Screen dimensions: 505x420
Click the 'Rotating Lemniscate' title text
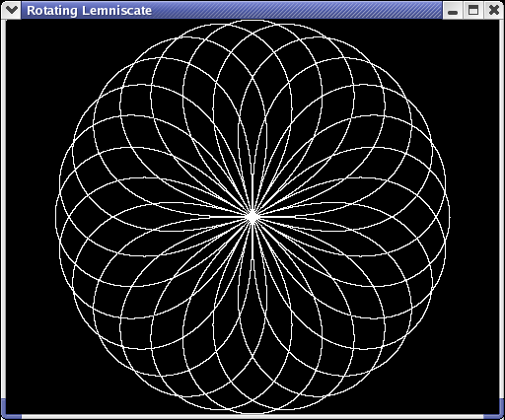89,11
